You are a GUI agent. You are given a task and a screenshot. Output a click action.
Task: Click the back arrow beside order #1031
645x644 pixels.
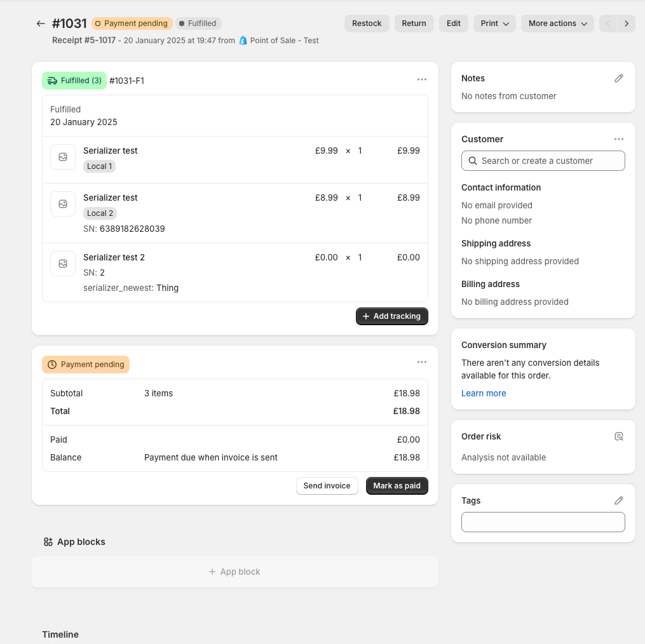tap(41, 23)
